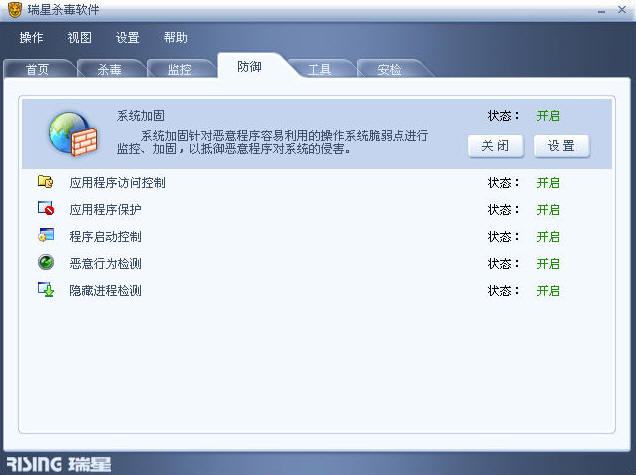The image size is (636, 475).
Task: Click the 应用程序访问控制 folder icon
Action: [x=45, y=181]
